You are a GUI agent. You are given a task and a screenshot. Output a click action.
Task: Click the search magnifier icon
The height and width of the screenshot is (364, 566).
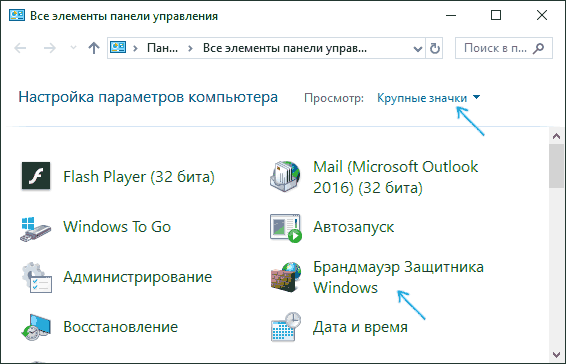[x=539, y=48]
